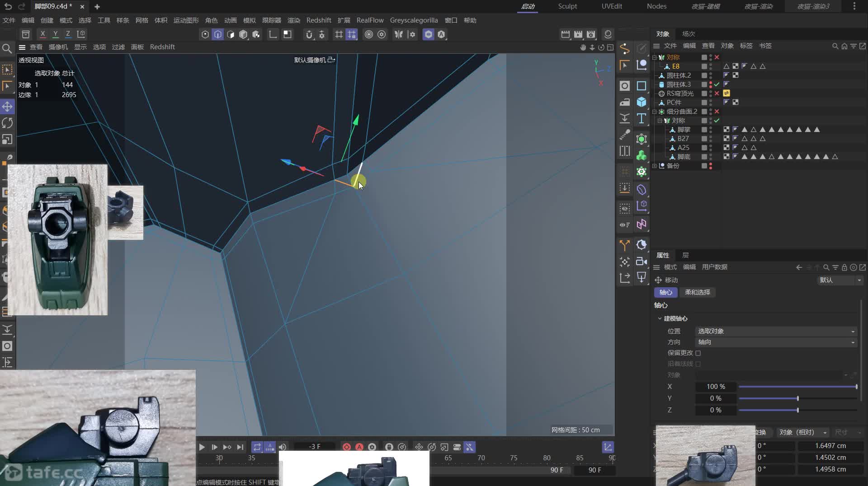The width and height of the screenshot is (868, 486).
Task: Click the search icon in left toolbar
Action: (x=7, y=48)
